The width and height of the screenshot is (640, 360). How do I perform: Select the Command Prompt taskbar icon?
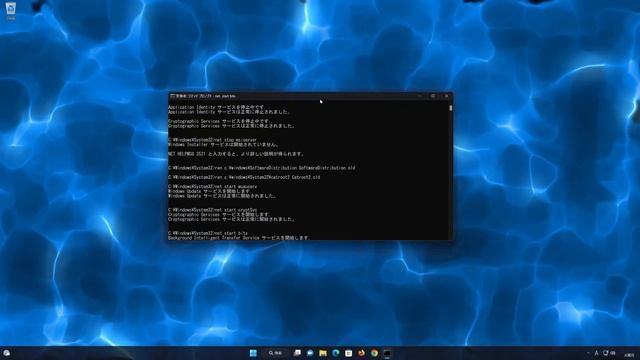click(x=387, y=353)
